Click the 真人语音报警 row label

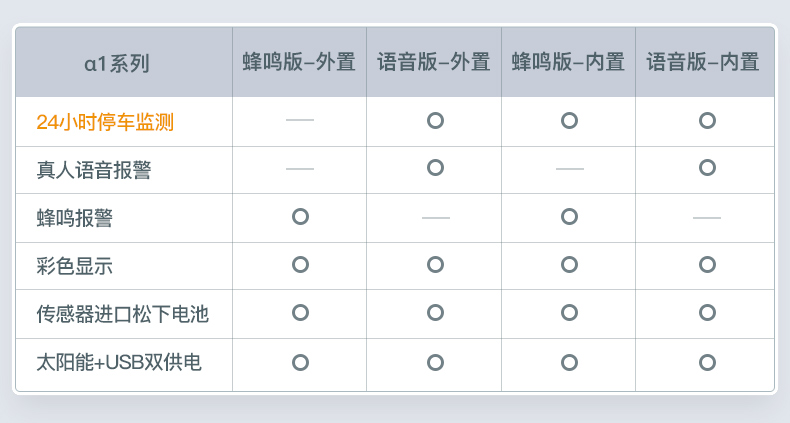[x=94, y=170]
